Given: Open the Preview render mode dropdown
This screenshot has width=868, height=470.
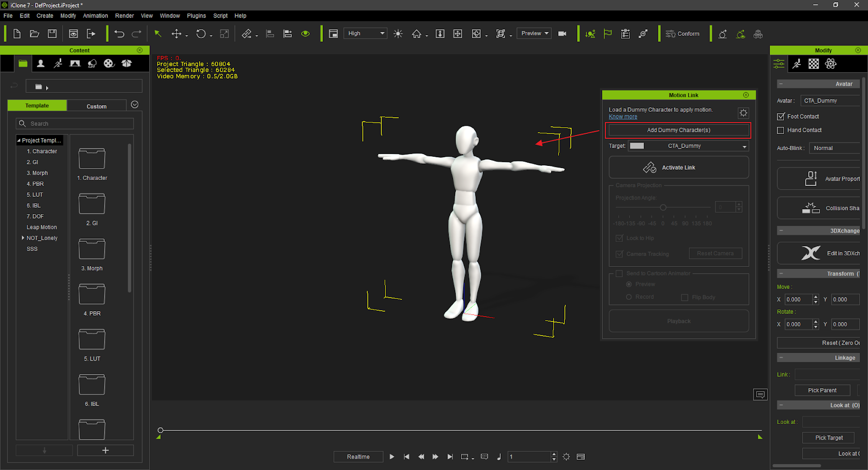Looking at the screenshot, I should click(534, 34).
